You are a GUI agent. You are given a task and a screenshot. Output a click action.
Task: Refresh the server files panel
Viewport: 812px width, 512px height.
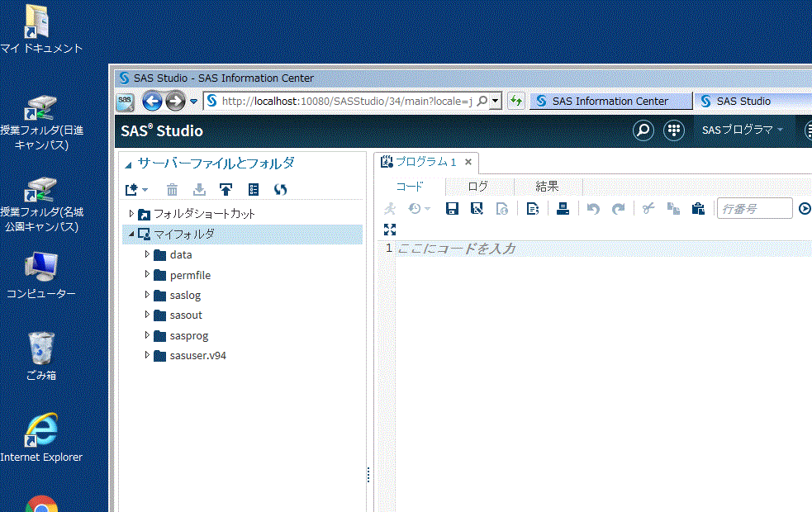pos(280,189)
